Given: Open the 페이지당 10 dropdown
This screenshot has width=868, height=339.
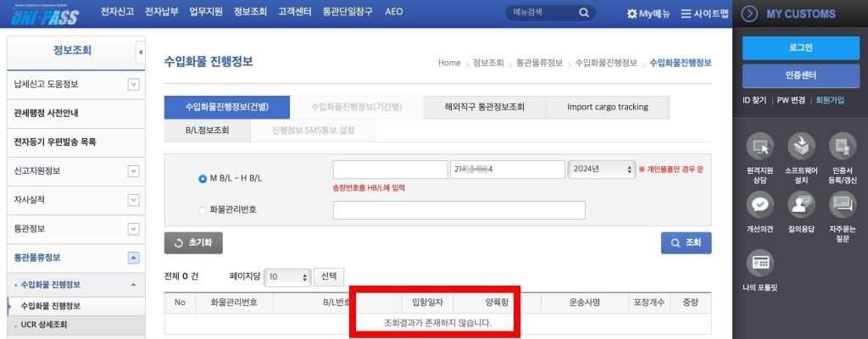Looking at the screenshot, I should point(287,277).
